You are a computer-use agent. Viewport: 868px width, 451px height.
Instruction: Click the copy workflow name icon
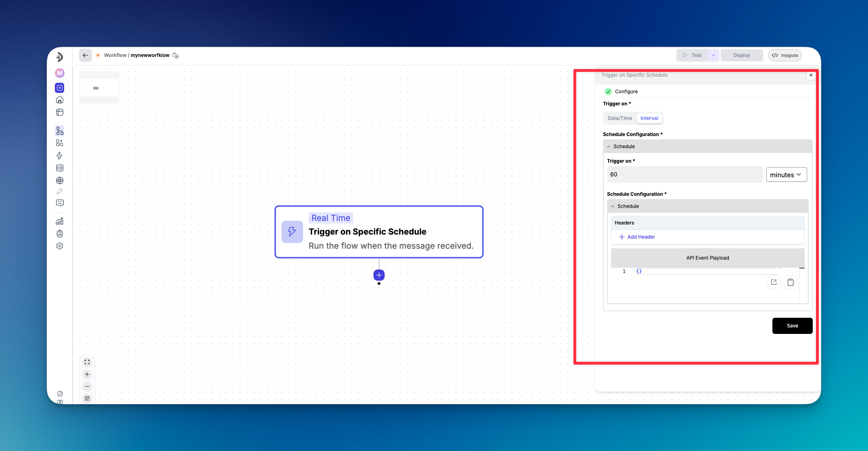tap(175, 55)
